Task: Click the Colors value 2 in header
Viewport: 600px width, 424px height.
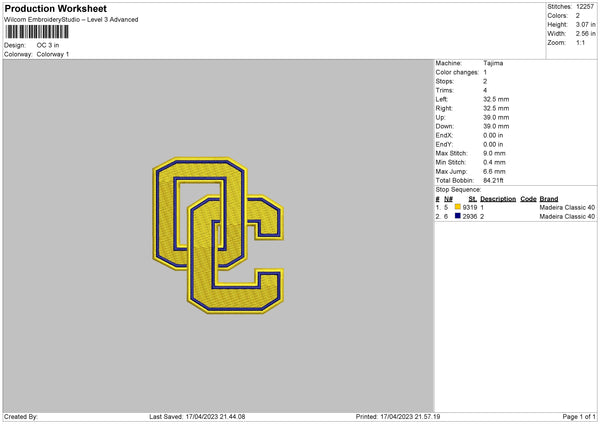Action: coord(578,16)
